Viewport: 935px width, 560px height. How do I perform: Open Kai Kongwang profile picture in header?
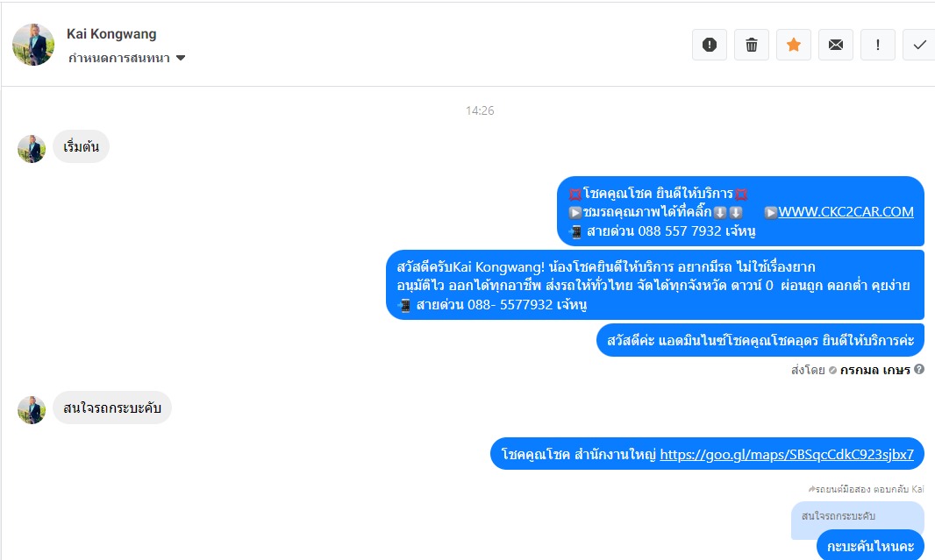click(33, 45)
